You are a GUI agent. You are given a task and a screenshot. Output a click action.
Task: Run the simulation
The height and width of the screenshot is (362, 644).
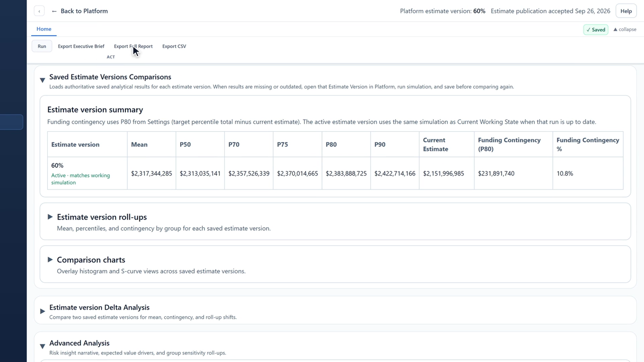[x=42, y=46]
